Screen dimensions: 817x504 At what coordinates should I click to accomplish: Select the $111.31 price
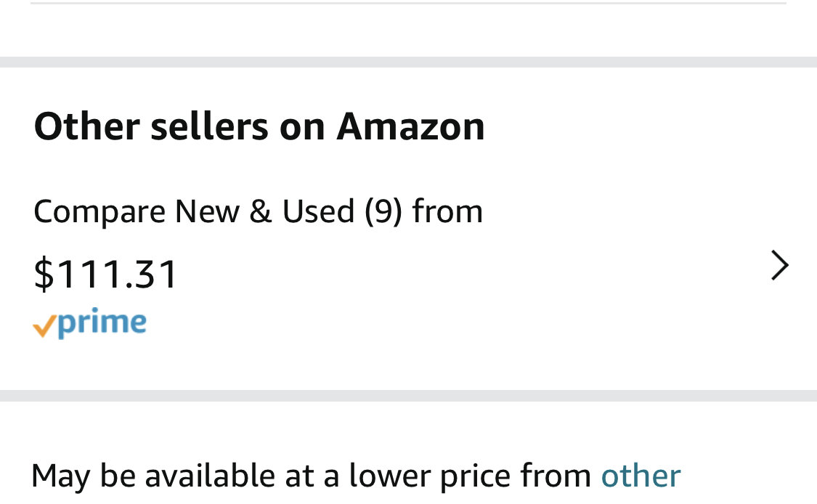[105, 274]
